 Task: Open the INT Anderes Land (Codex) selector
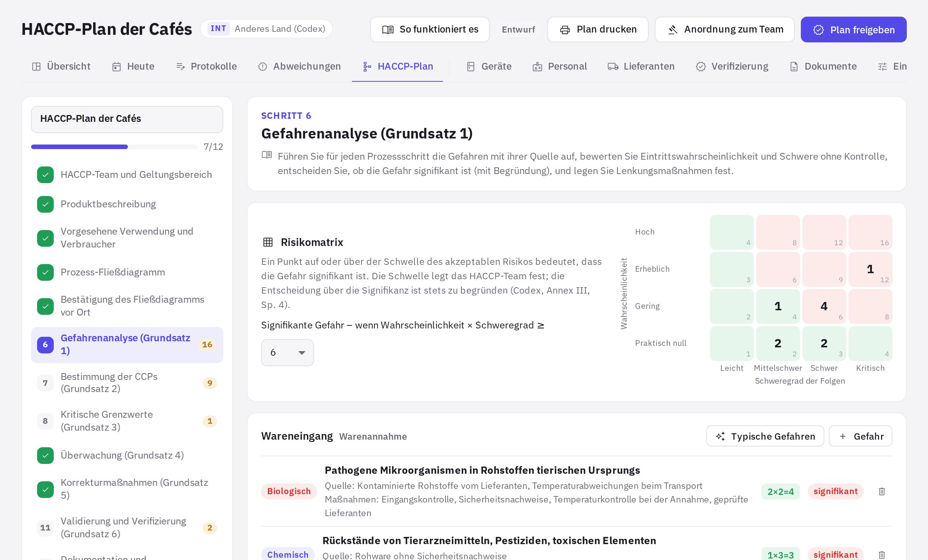[266, 29]
